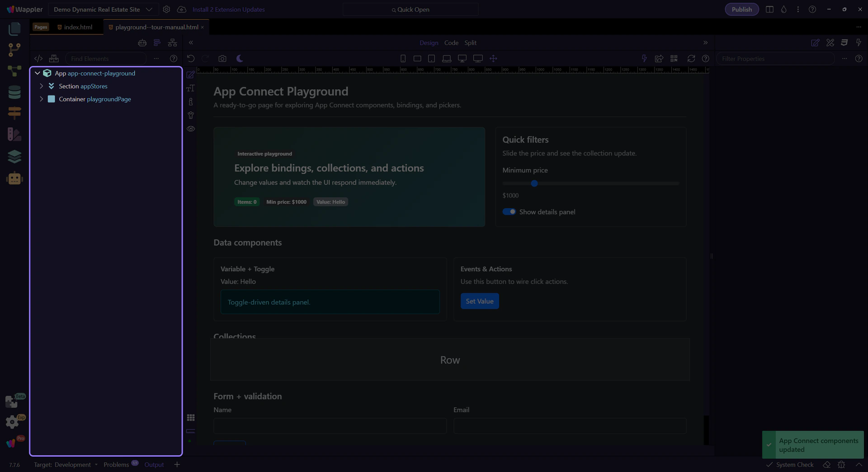Click the undo arrow icon

pos(191,58)
